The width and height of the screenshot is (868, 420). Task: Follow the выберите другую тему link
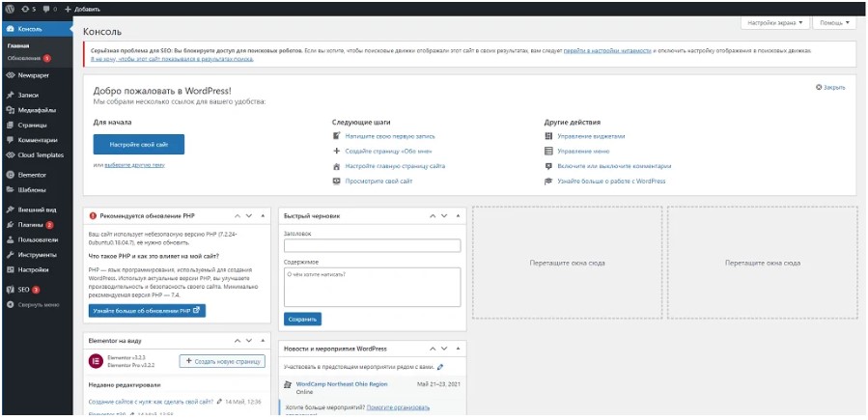tap(134, 165)
